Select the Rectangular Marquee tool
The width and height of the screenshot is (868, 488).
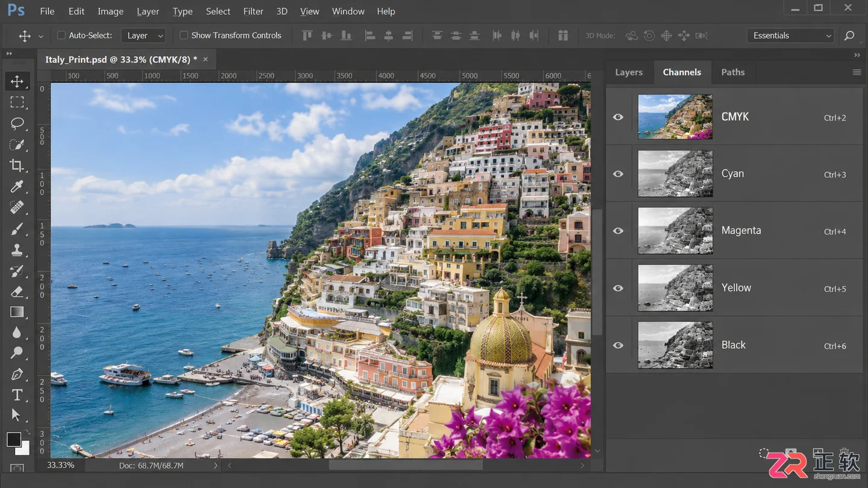point(17,102)
